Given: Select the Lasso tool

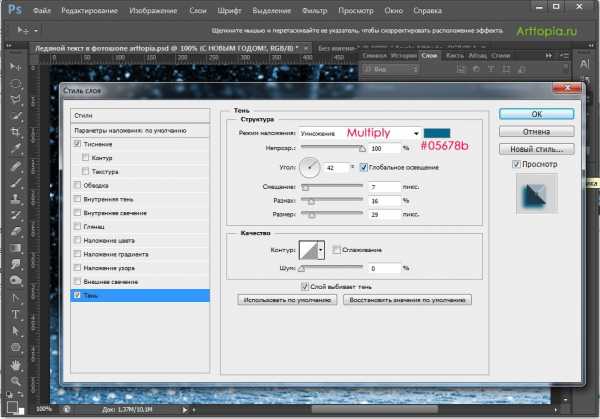Looking at the screenshot, I should 17,98.
